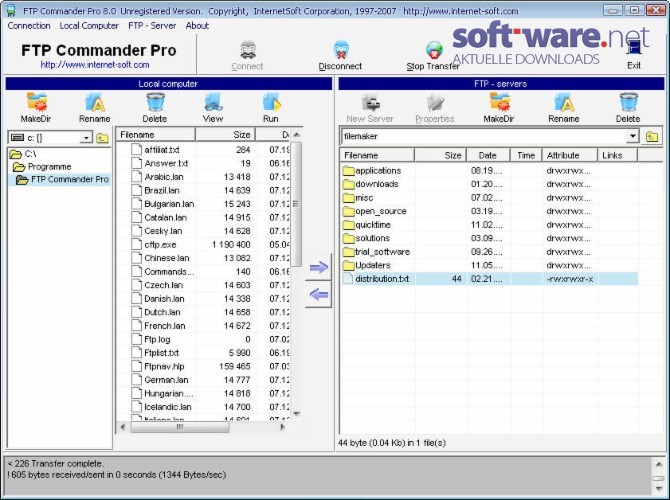Image resolution: width=670 pixels, height=500 pixels.
Task: Click the server Properties icon
Action: click(435, 103)
